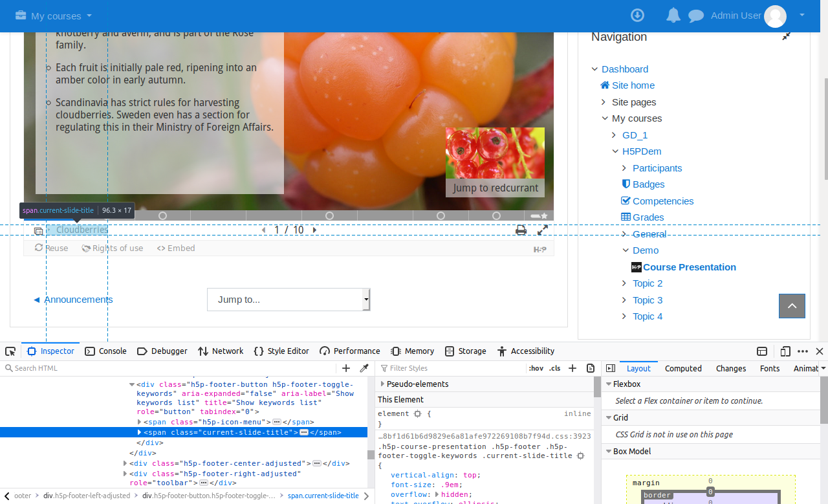Go to the previous activity Announcements
Viewport: 828px width, 504px height.
tap(73, 300)
